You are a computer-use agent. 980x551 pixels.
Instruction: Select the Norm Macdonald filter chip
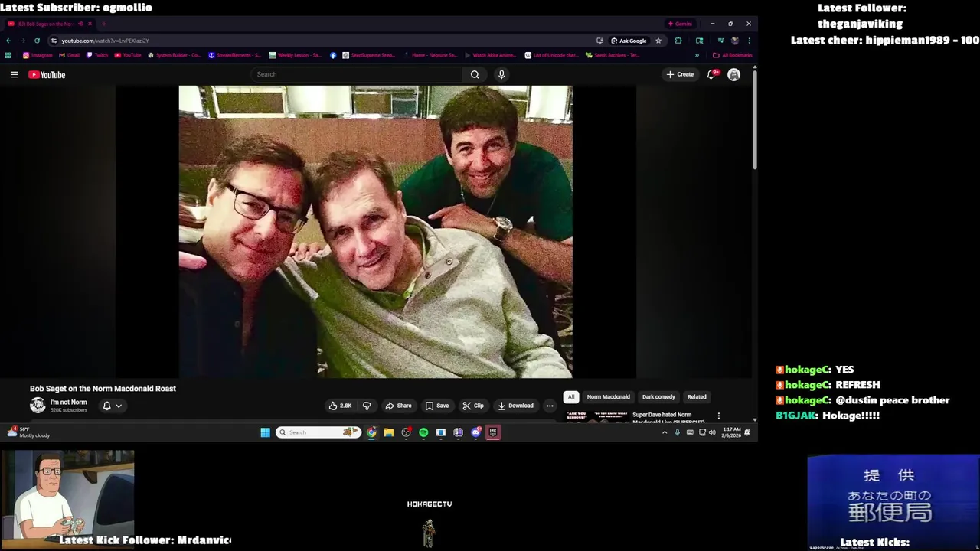(609, 396)
